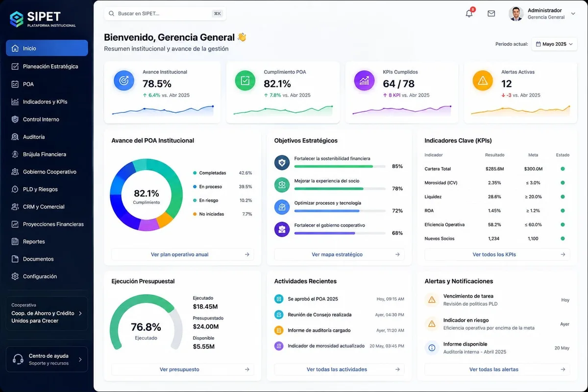Click Ver plan operativo anual button

183,255
